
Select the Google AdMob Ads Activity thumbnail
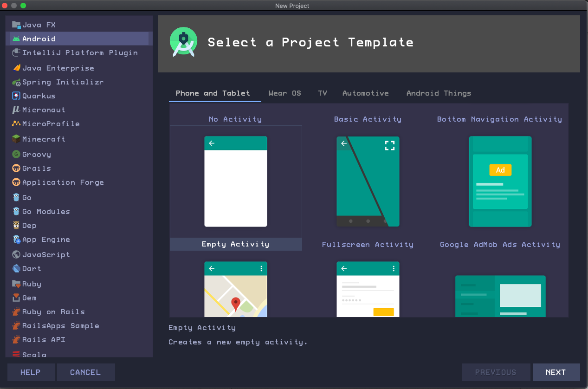pyautogui.click(x=500, y=182)
